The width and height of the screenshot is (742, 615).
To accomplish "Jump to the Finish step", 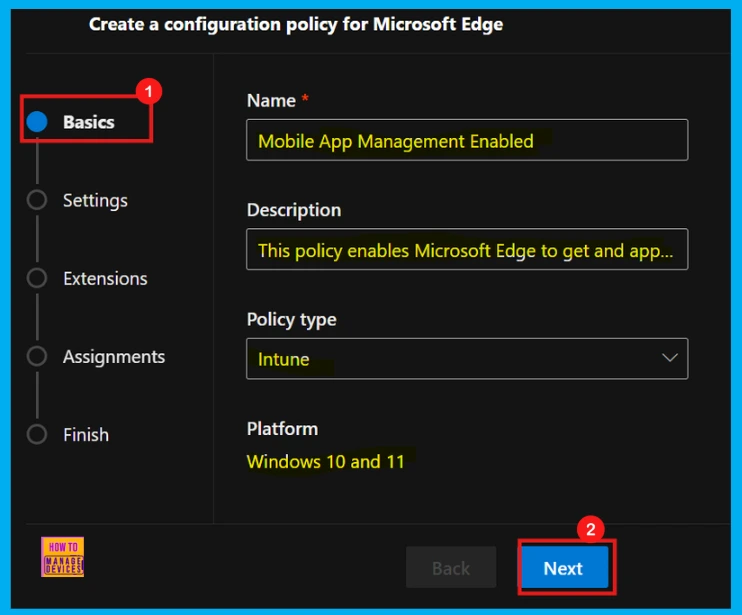I will [x=86, y=435].
